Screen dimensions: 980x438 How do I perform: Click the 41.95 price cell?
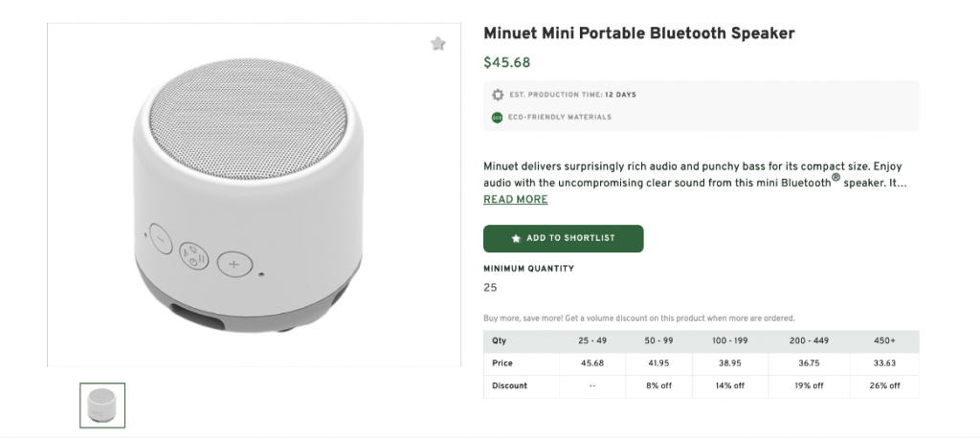[x=659, y=363]
